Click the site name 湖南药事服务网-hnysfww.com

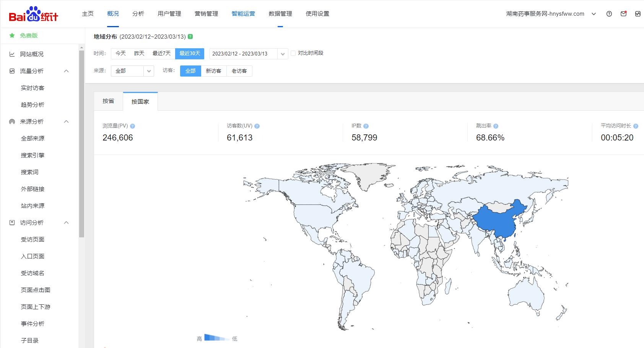(545, 14)
